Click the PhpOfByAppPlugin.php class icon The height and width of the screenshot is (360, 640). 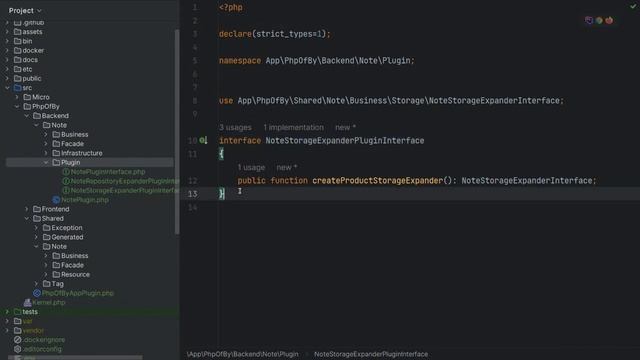click(x=37, y=293)
